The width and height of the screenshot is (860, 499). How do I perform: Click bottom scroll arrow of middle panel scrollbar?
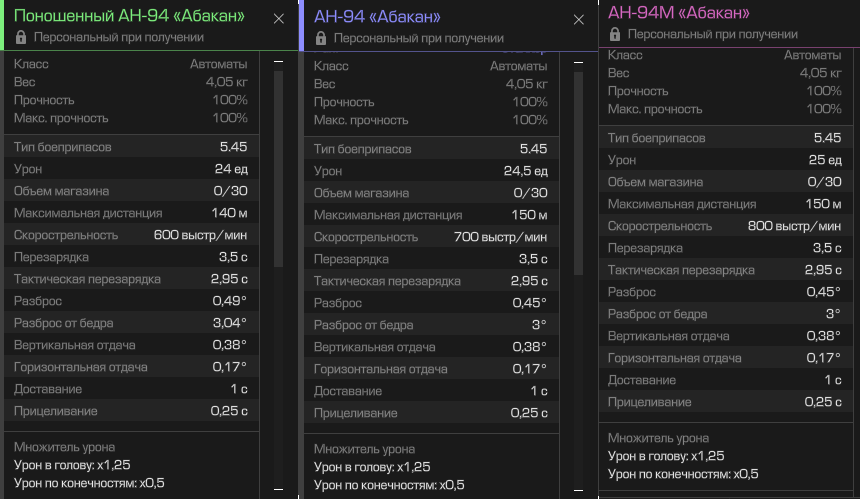[x=578, y=490]
